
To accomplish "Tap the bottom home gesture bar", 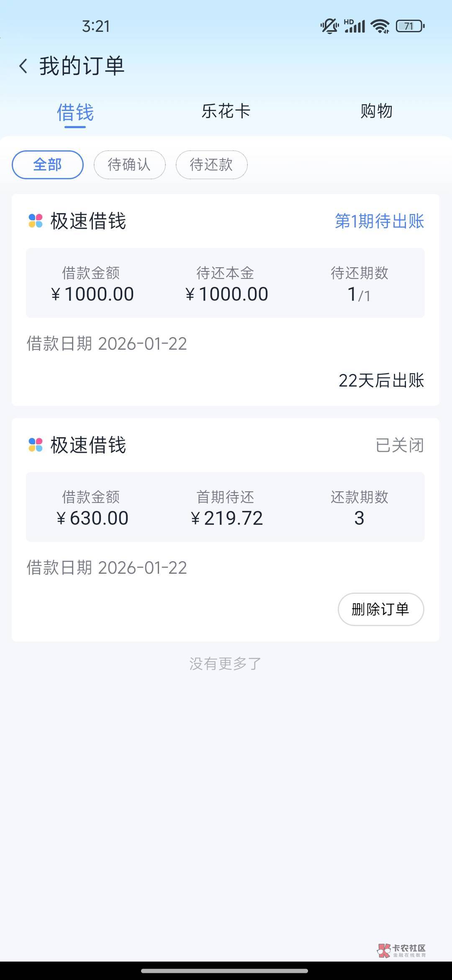I will click(x=225, y=971).
